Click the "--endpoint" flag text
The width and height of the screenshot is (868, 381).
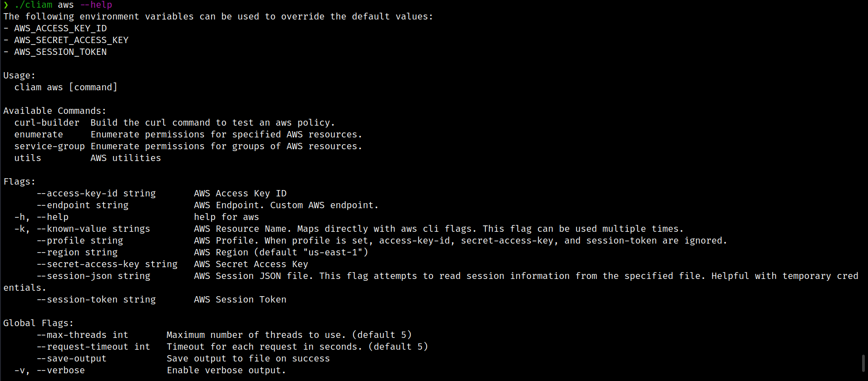click(x=64, y=205)
